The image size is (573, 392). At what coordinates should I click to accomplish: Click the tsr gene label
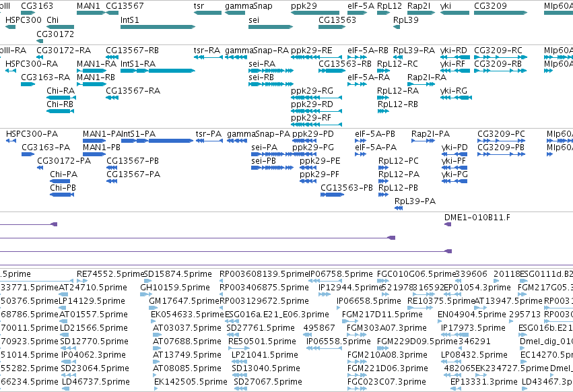[199, 6]
